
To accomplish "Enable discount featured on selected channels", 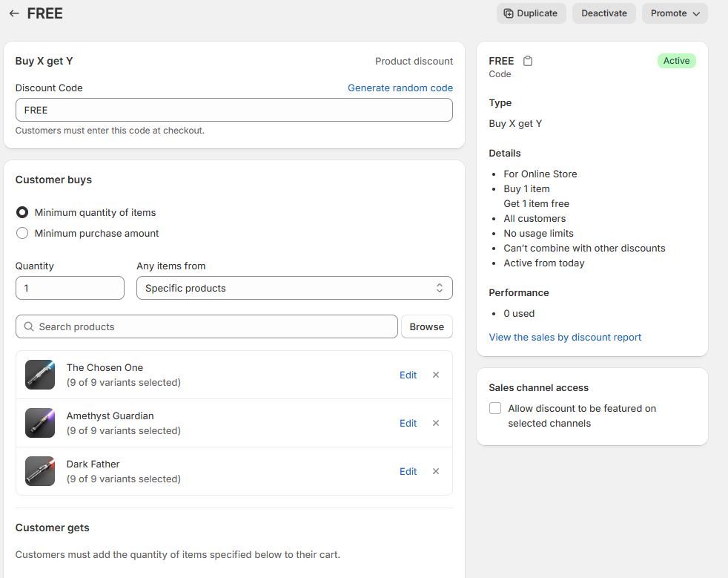I will tap(495, 408).
